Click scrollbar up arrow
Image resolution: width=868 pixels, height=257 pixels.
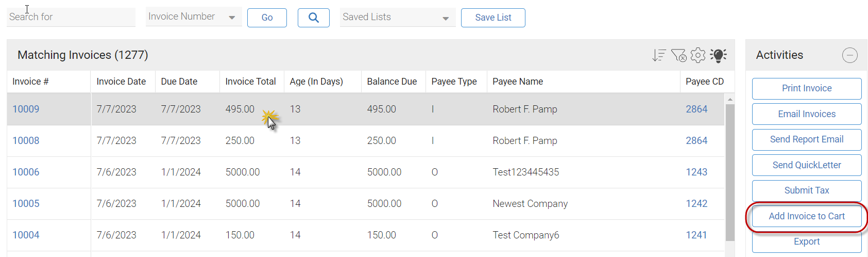point(730,99)
